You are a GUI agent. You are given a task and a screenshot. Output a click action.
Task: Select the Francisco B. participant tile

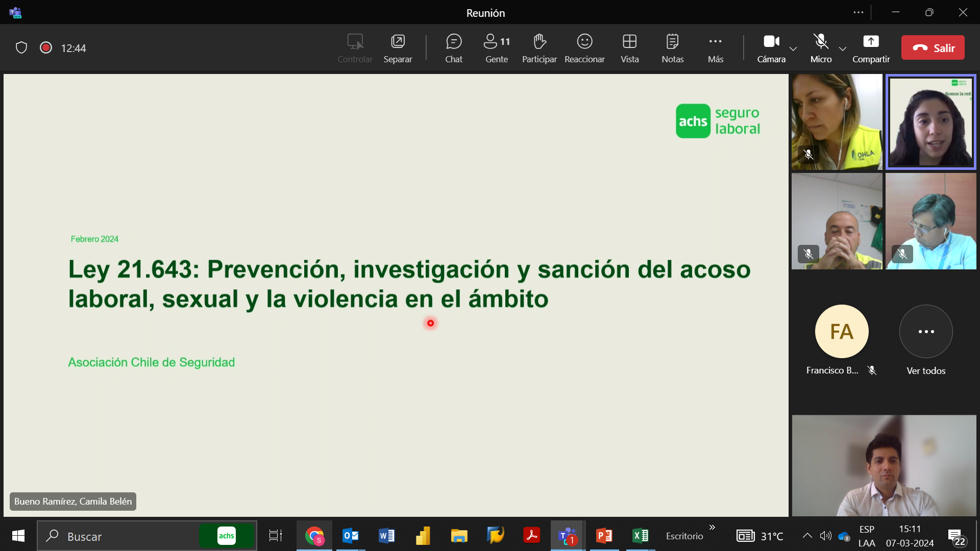point(841,332)
